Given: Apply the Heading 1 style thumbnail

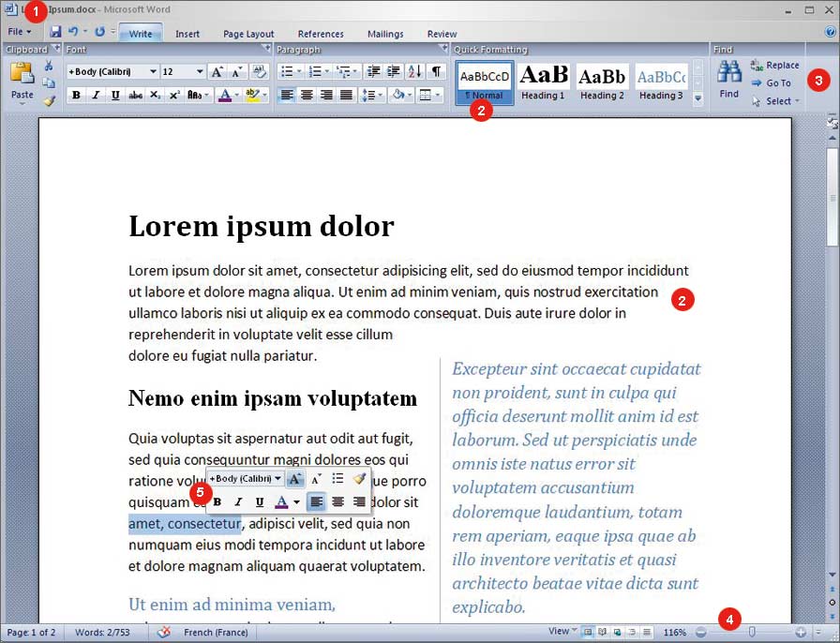Looking at the screenshot, I should [x=544, y=82].
